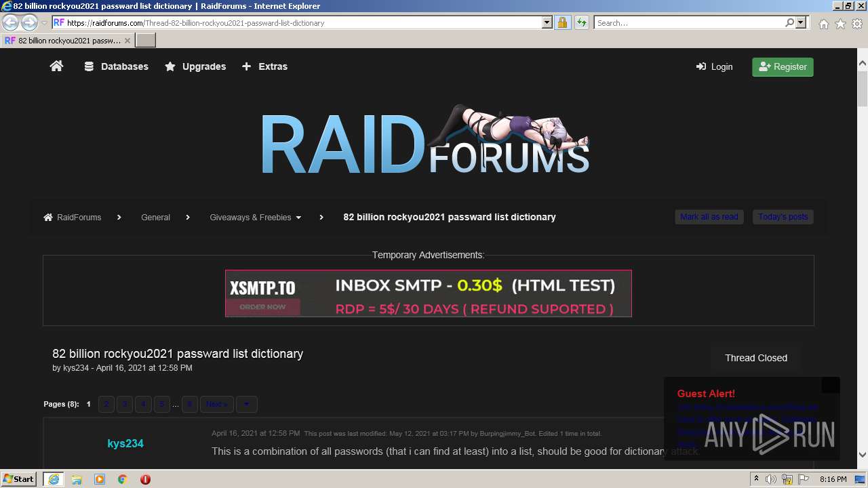
Task: Open the page jump dropdown arrow
Action: tap(247, 405)
